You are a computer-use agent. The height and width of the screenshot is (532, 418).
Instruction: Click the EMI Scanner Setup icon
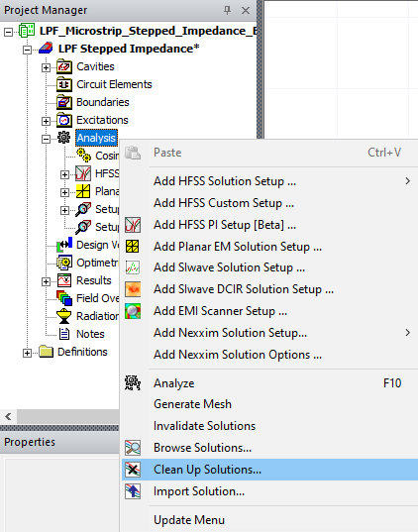(x=133, y=311)
